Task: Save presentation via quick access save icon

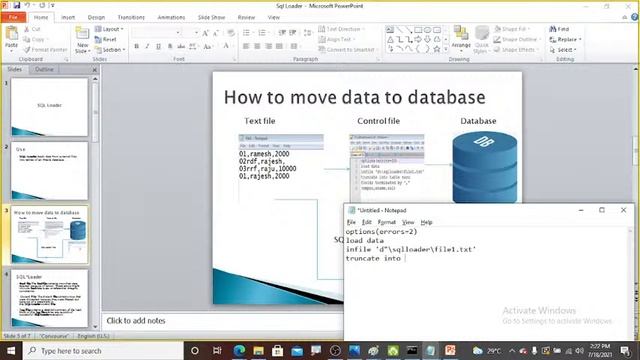Action: pos(17,6)
